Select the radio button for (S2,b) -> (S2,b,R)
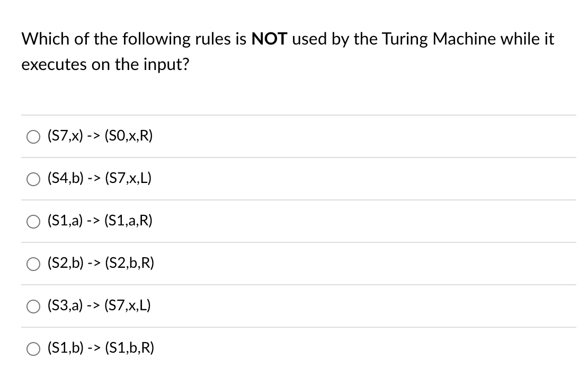This screenshot has width=588, height=367. coord(33,264)
